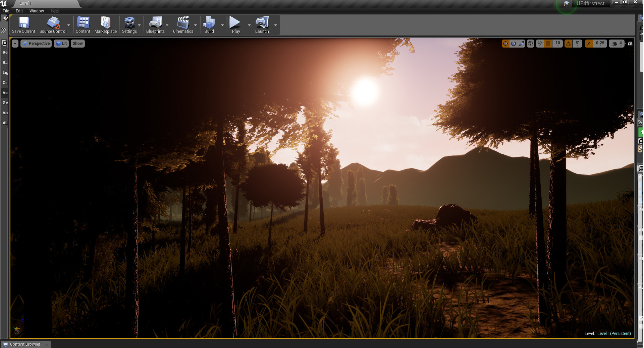This screenshot has height=348, width=644.
Task: Open the Window menu
Action: pos(37,11)
